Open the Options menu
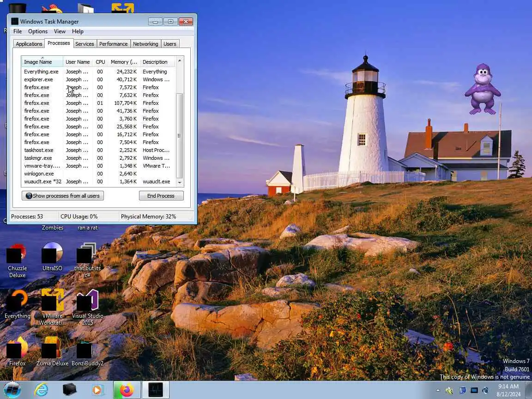The height and width of the screenshot is (399, 532). (x=38, y=31)
